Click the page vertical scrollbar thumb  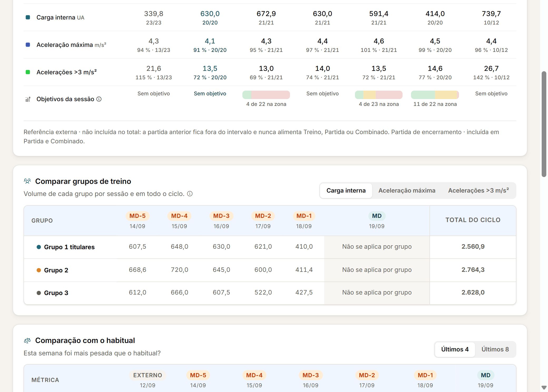[544, 124]
